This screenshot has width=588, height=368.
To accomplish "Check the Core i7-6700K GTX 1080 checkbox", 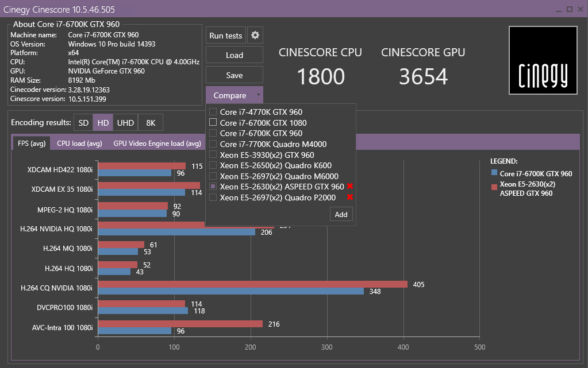I will click(x=213, y=122).
